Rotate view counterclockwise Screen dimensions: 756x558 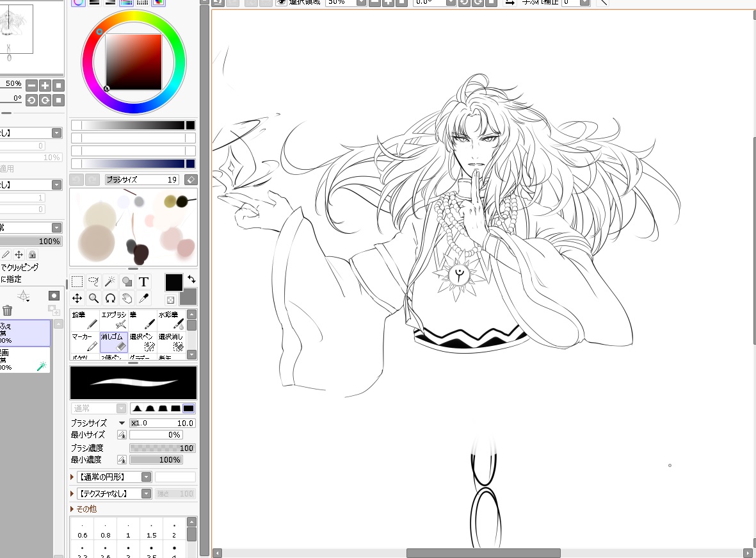32,100
